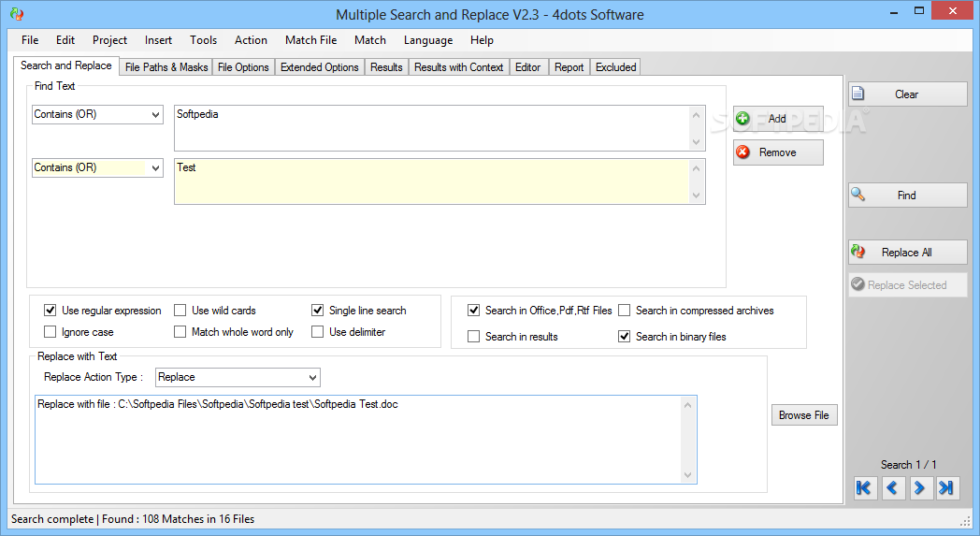Click the Remove button label
This screenshot has width=980, height=536.
click(x=777, y=152)
